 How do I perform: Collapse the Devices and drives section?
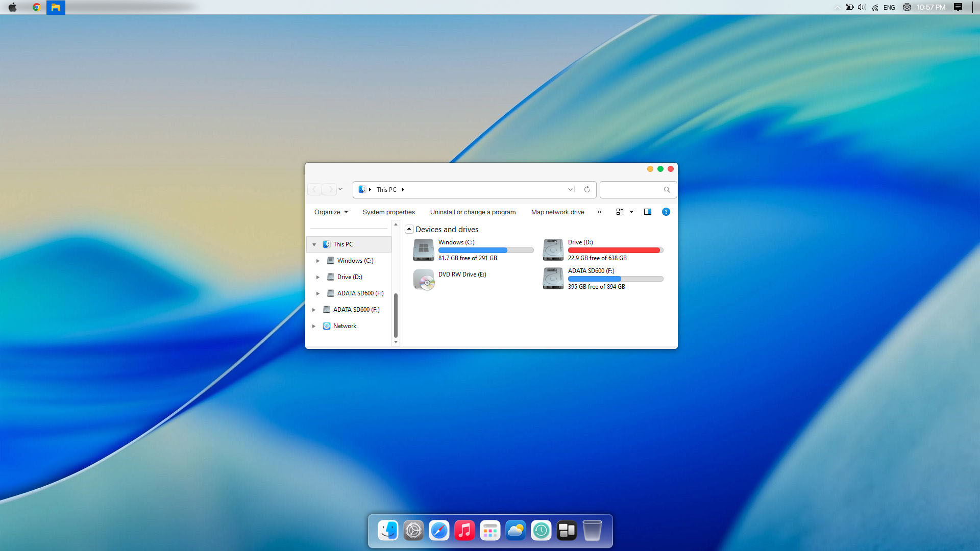click(409, 229)
